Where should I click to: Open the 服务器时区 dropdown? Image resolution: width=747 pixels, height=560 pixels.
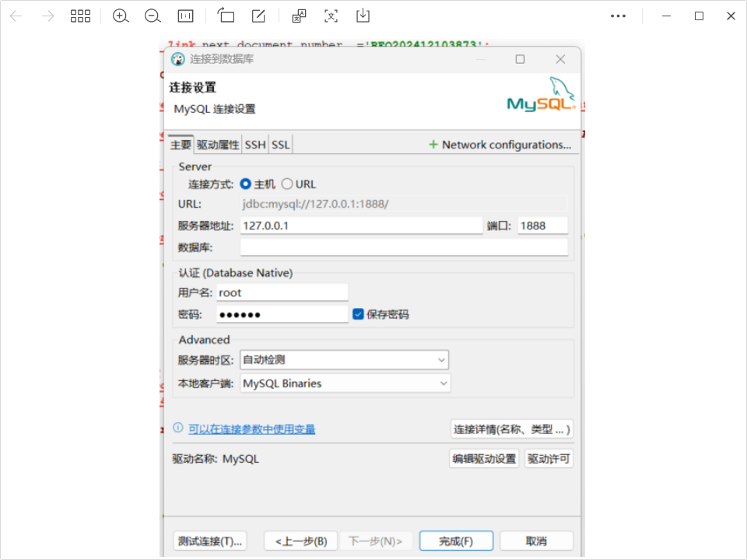(x=344, y=360)
